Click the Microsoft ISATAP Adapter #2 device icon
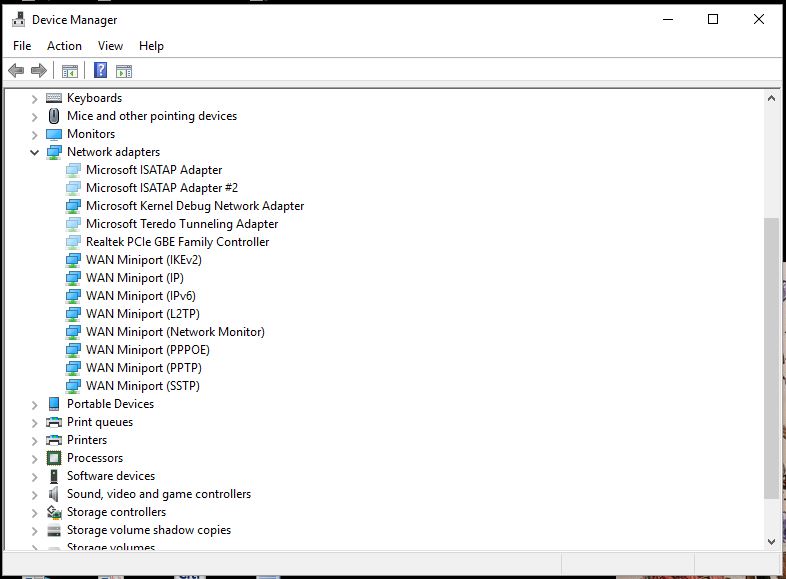Image resolution: width=786 pixels, height=579 pixels. (x=73, y=188)
